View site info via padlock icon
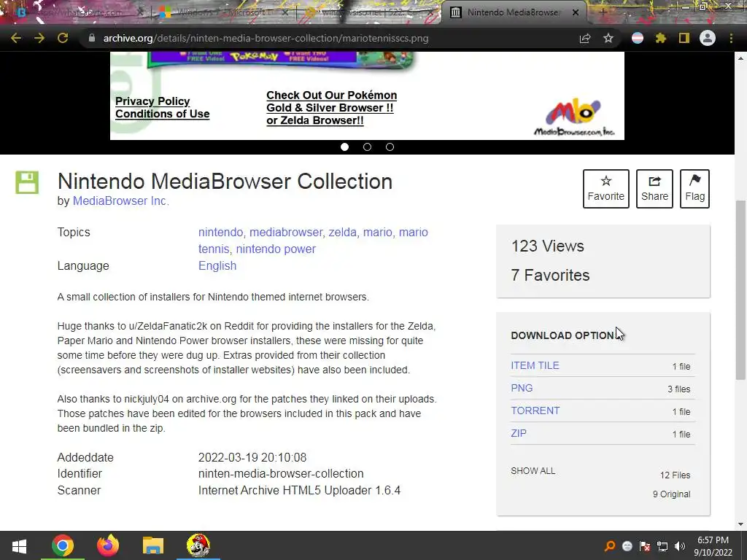This screenshot has height=560, width=747. (91, 38)
